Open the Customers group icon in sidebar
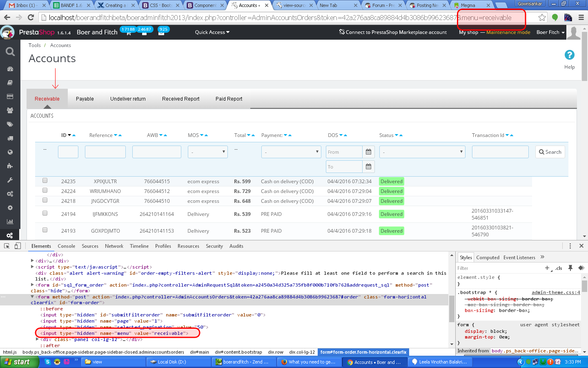The width and height of the screenshot is (588, 368). tap(10, 110)
